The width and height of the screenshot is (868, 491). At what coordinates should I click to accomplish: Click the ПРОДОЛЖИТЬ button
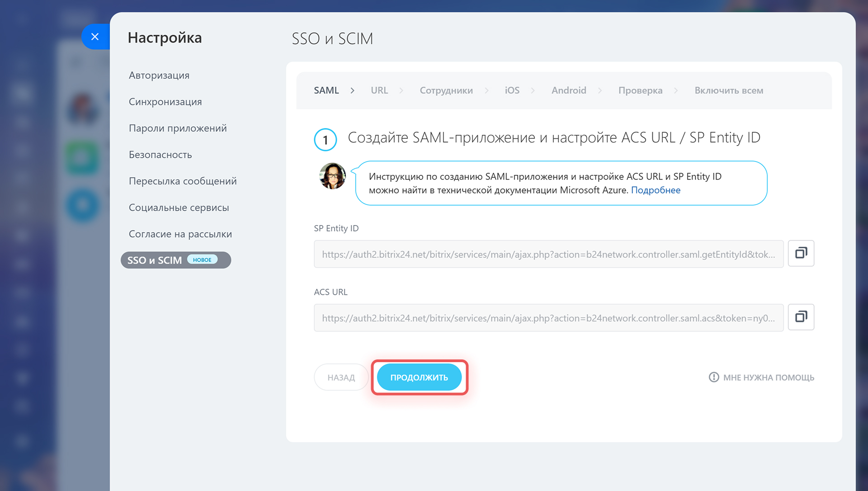click(419, 378)
